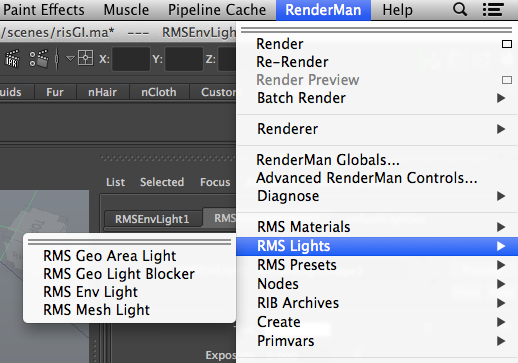Expand the Renderer submenu
This screenshot has width=518, height=363.
(x=377, y=129)
